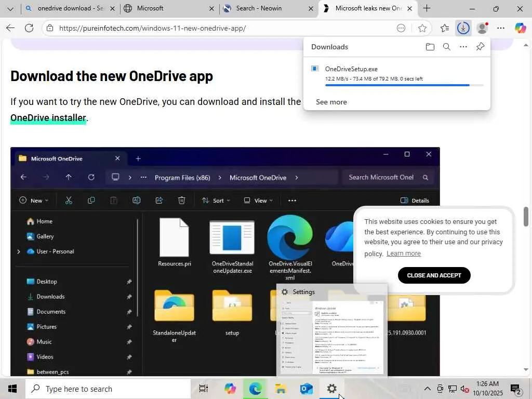Open the notification center icon
This screenshot has width=532, height=399.
(516, 389)
